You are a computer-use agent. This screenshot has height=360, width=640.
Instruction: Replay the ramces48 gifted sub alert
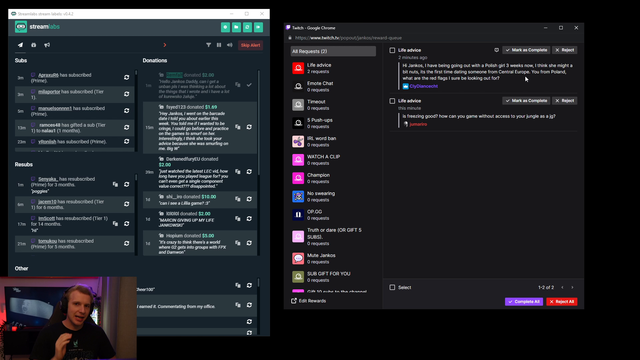click(x=127, y=127)
